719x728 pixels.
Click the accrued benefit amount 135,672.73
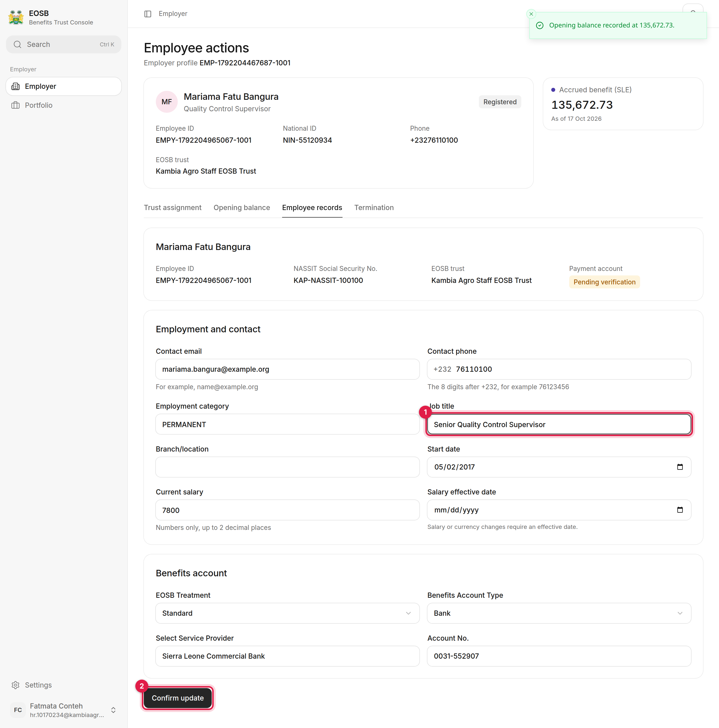click(x=582, y=105)
